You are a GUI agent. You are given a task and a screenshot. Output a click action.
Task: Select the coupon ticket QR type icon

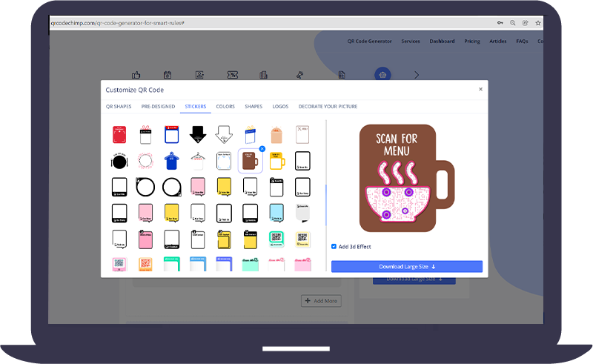[x=233, y=75]
